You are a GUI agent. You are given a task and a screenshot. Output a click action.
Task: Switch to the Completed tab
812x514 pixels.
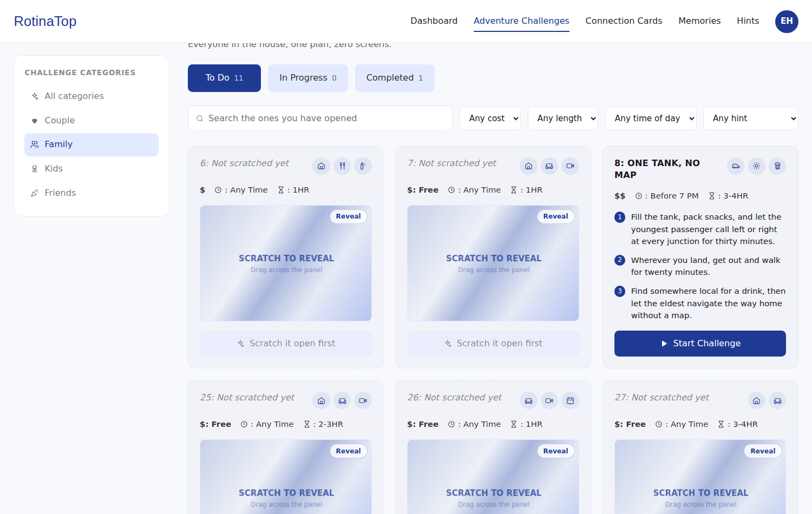click(395, 78)
